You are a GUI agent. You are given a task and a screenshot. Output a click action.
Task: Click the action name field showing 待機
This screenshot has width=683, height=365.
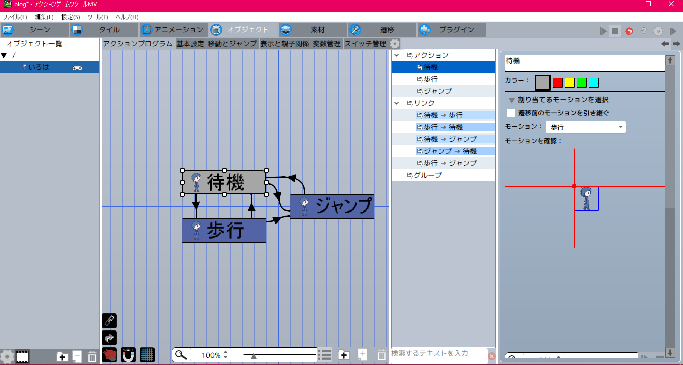[x=585, y=62]
